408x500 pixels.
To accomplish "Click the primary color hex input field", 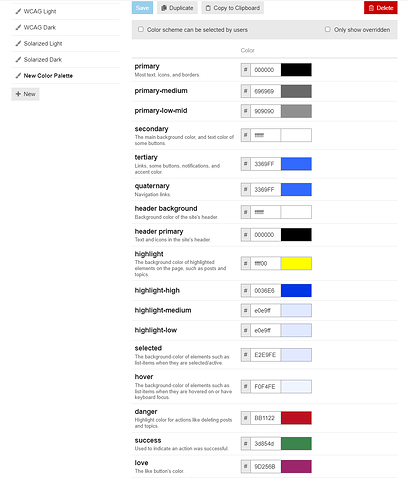I will (265, 70).
